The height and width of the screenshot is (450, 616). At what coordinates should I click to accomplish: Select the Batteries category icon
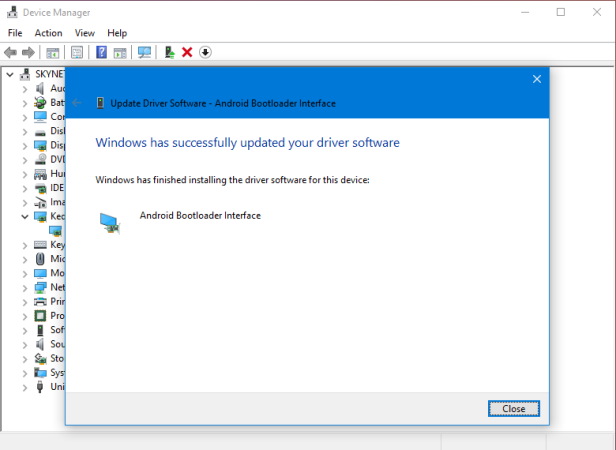coord(40,103)
